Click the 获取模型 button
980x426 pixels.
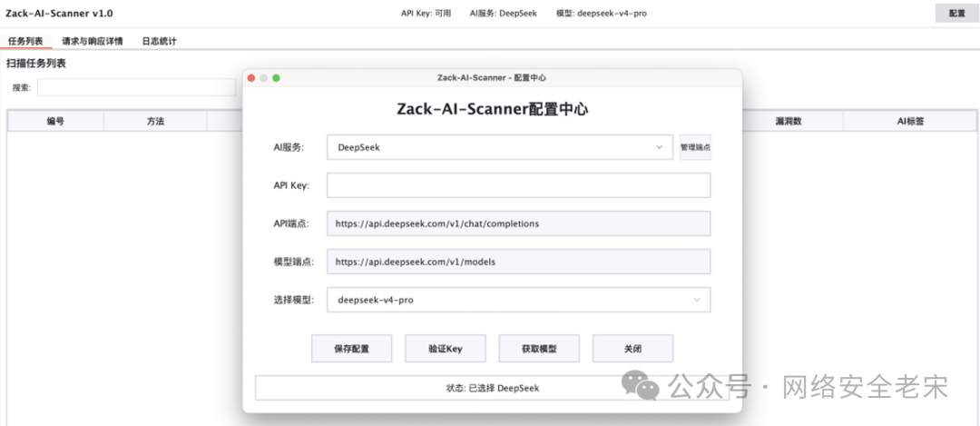539,349
